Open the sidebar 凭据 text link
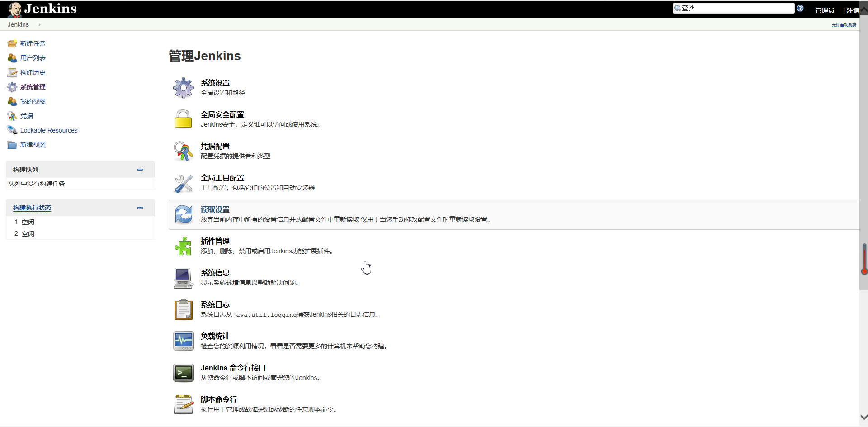Screen dimensions: 868x427 (x=27, y=116)
